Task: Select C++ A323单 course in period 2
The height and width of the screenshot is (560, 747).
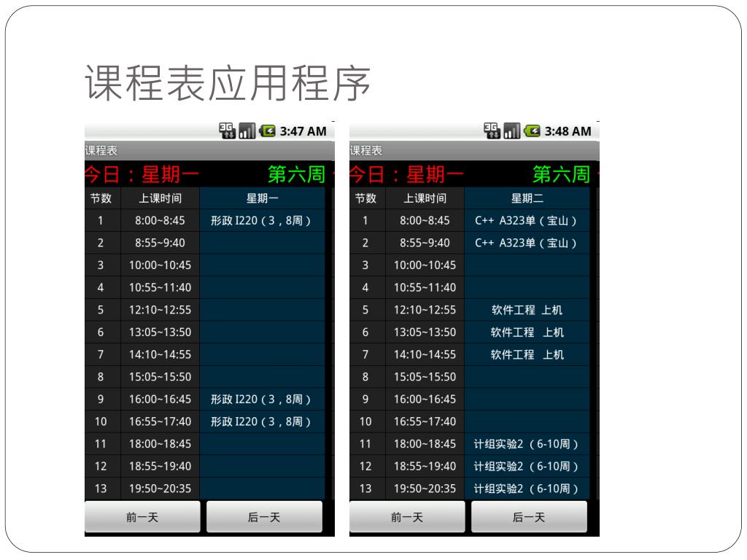Action: click(x=527, y=243)
